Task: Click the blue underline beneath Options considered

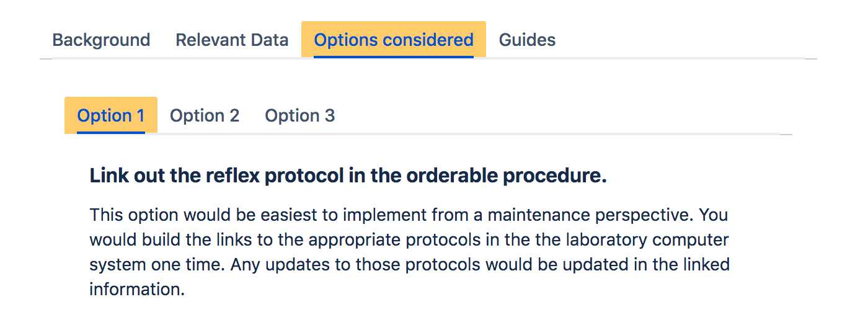Action: coord(394,57)
